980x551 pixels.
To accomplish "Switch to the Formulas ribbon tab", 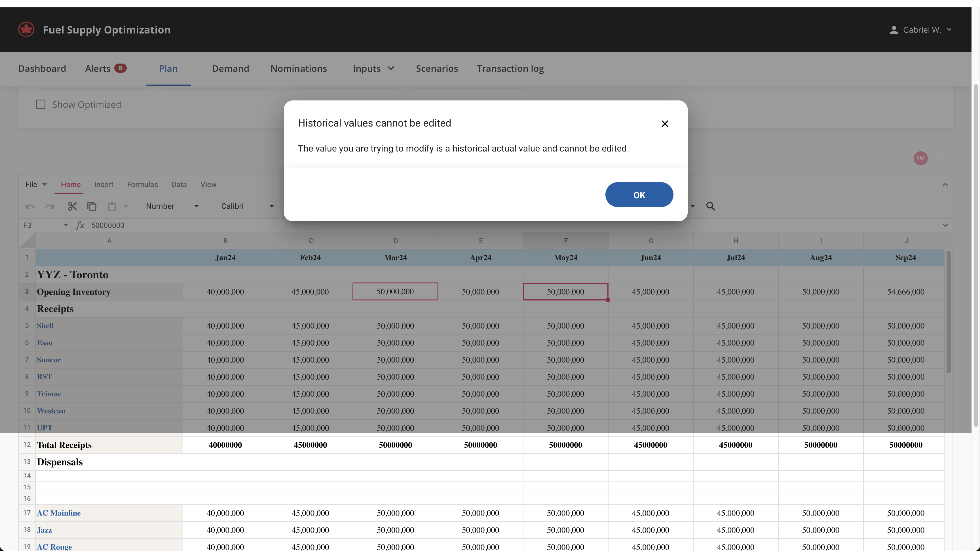I will (142, 184).
